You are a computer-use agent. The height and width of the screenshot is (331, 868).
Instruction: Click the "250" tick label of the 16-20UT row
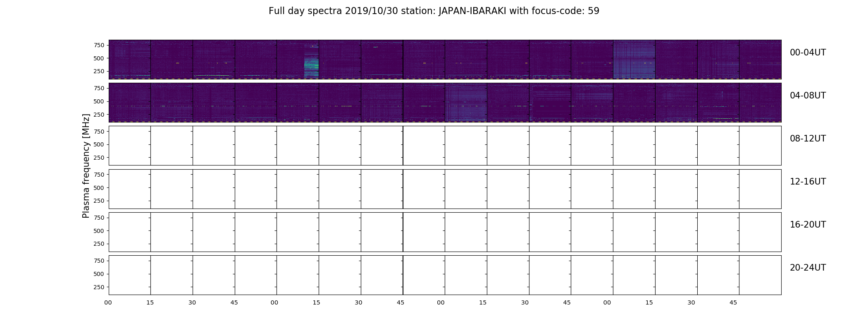tap(99, 244)
